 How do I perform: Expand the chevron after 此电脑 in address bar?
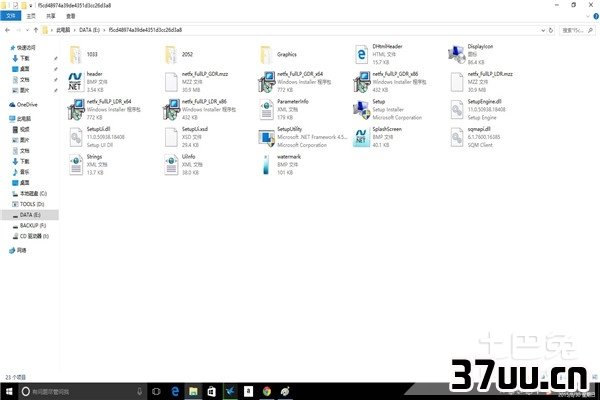[x=75, y=30]
